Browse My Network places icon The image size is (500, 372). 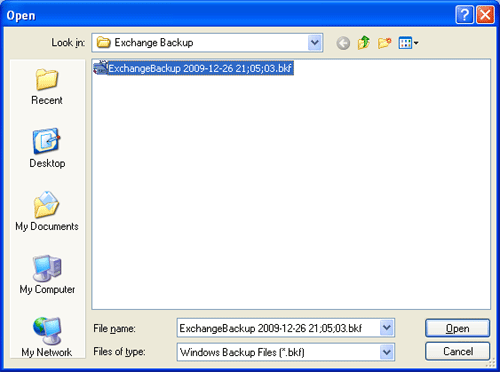[x=47, y=330]
